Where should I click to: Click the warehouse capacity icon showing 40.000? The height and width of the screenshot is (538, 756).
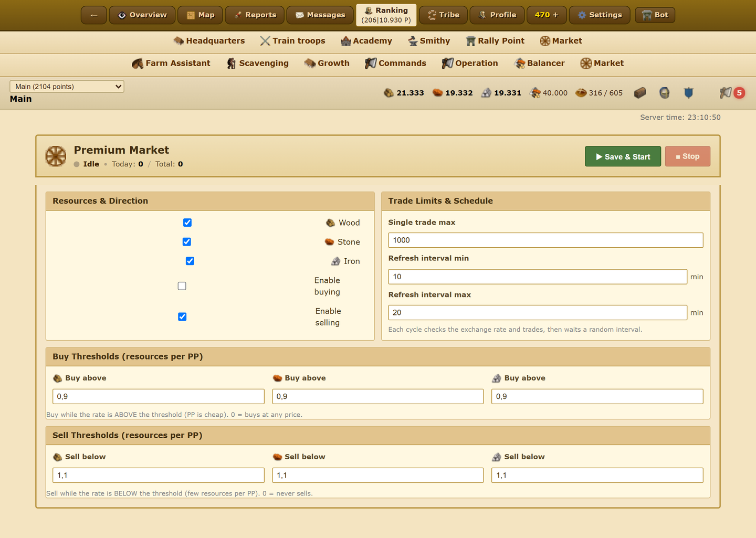pos(535,93)
